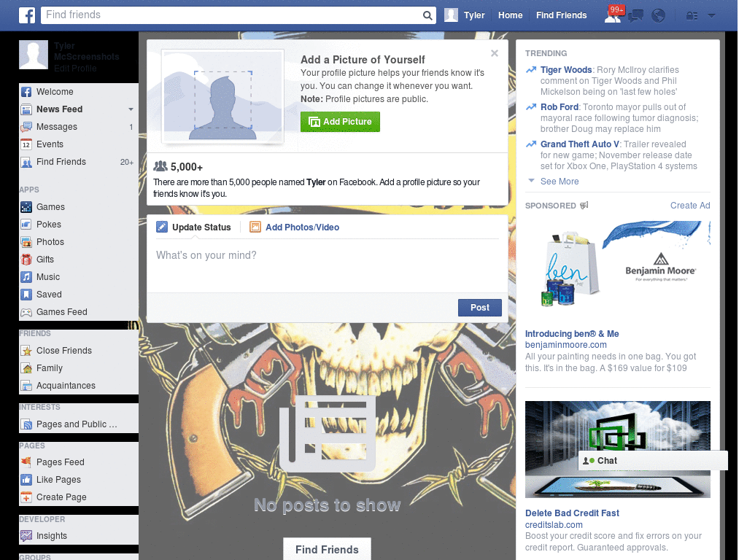The height and width of the screenshot is (560, 747).
Task: Click the green Add Picture button
Action: 340,122
